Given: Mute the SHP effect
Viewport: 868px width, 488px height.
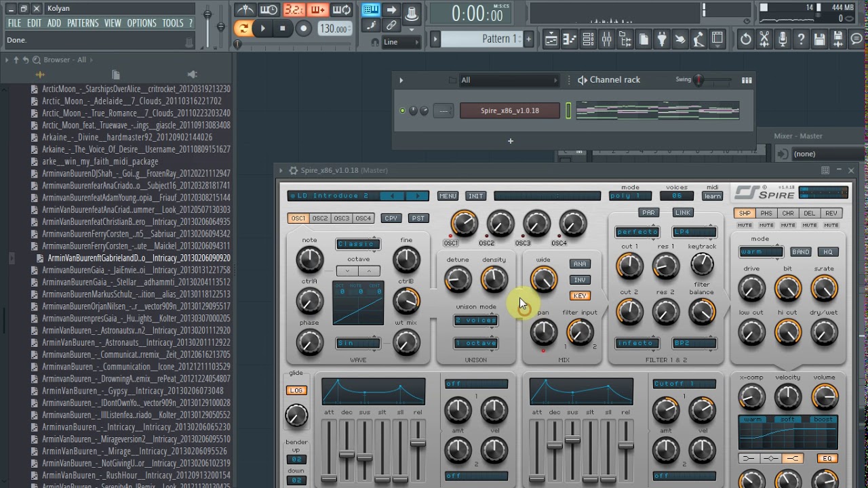Looking at the screenshot, I should coord(745,225).
